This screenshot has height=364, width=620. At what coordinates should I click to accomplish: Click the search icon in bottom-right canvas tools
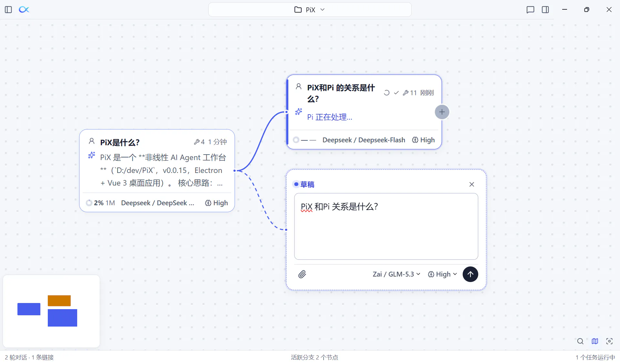coord(580,341)
